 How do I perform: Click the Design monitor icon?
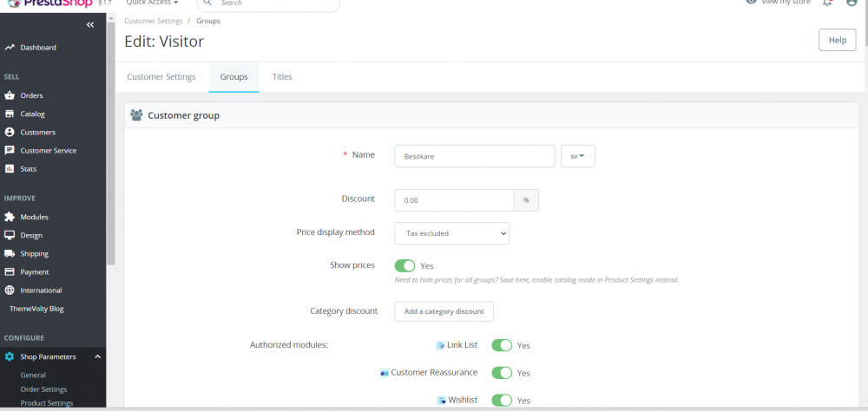[9, 235]
